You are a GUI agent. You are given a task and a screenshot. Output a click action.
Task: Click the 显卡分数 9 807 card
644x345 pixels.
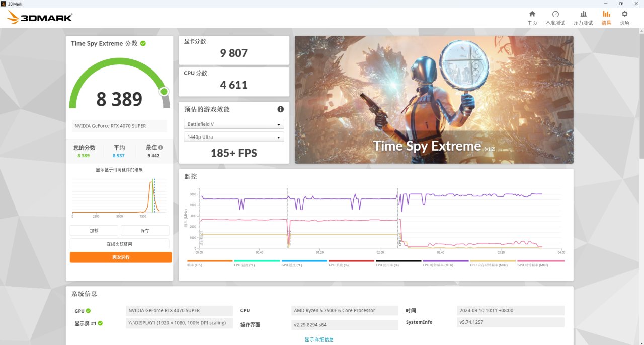(234, 50)
